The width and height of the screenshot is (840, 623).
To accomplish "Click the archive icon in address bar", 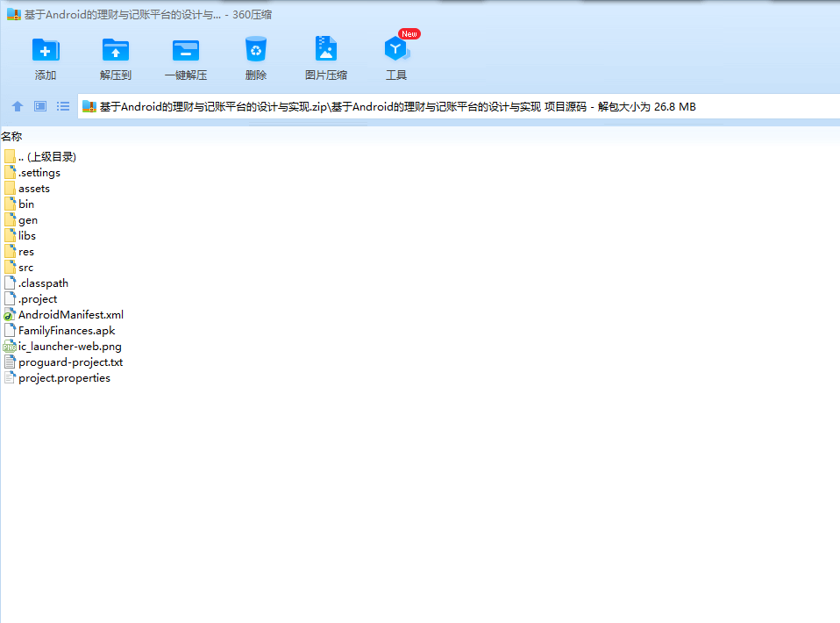I will 89,107.
